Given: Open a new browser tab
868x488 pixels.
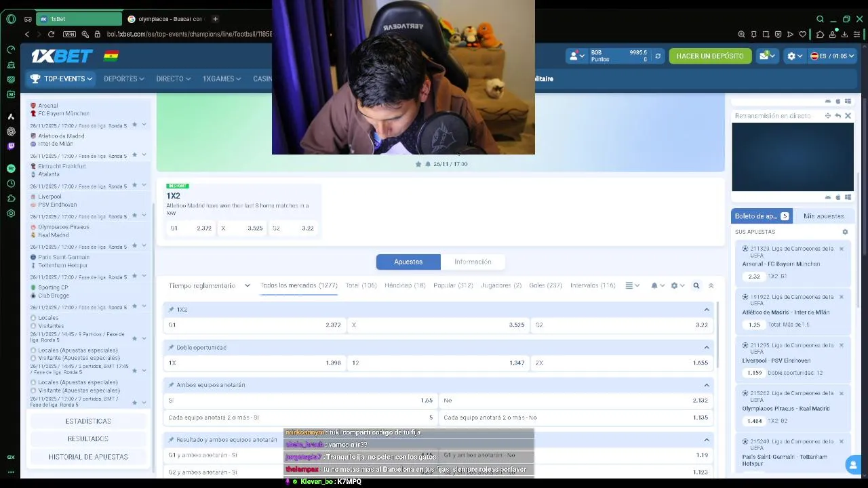Looking at the screenshot, I should click(215, 19).
